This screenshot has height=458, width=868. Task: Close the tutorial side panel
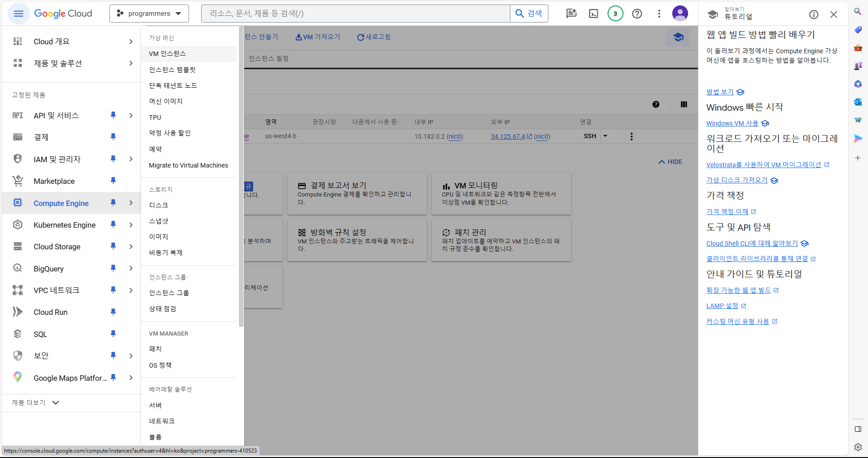[x=834, y=14]
